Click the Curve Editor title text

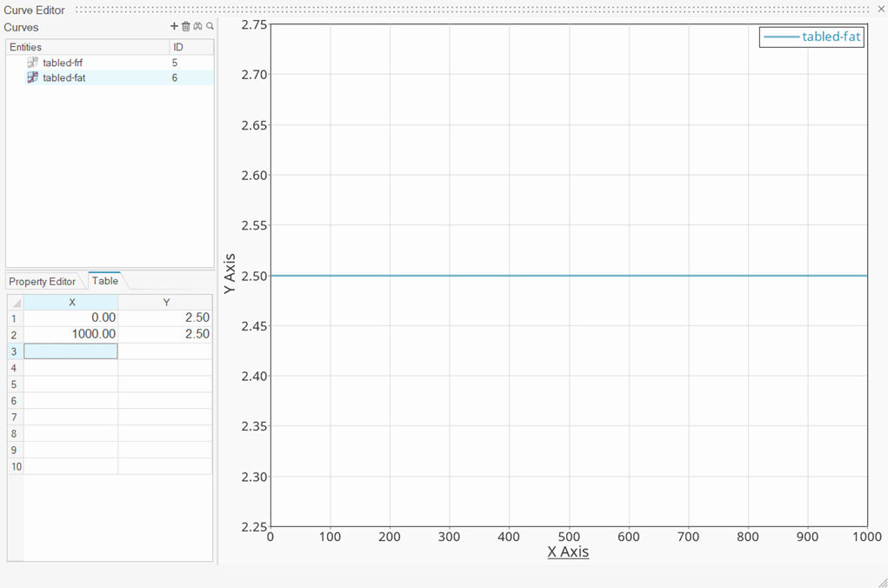click(x=34, y=10)
